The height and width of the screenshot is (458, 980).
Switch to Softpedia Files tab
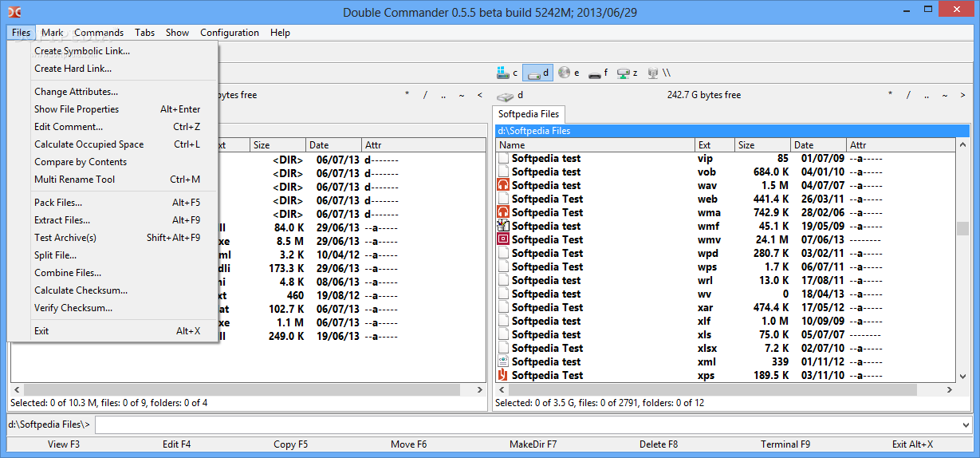point(529,114)
